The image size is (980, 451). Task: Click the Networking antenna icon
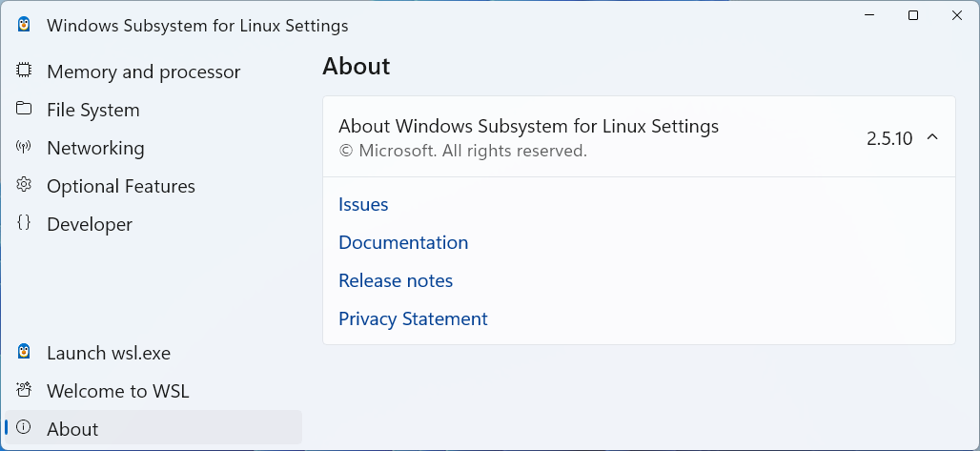(24, 147)
